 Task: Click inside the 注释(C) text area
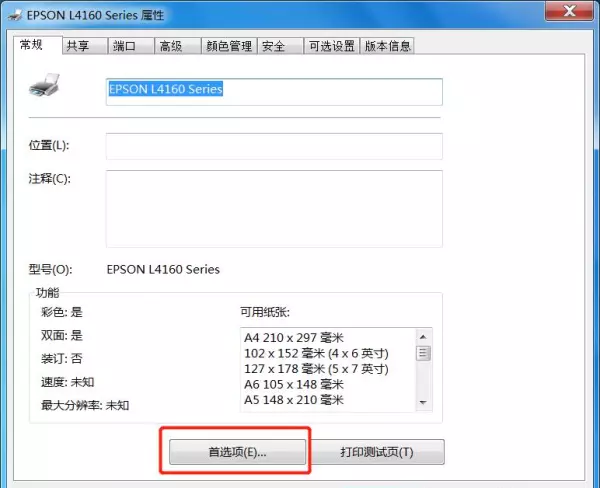274,209
